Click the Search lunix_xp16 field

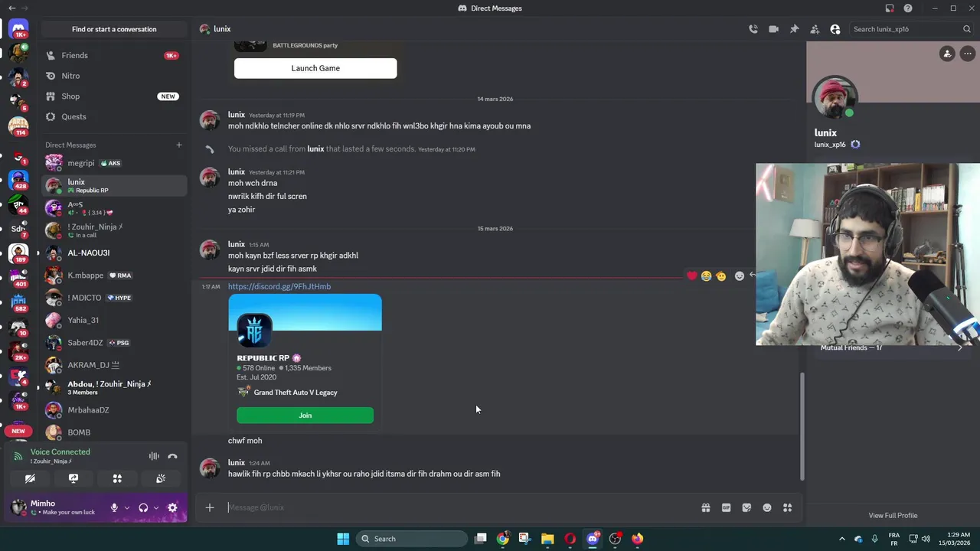pyautogui.click(x=911, y=29)
